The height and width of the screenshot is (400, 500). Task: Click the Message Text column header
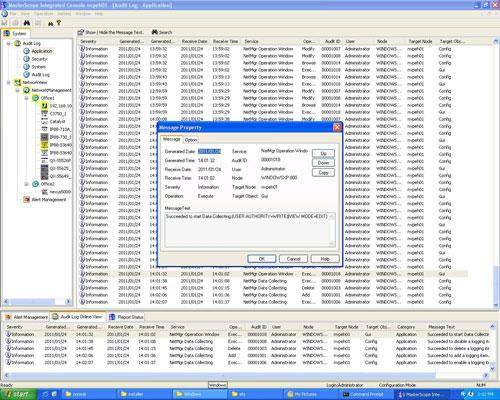click(441, 327)
